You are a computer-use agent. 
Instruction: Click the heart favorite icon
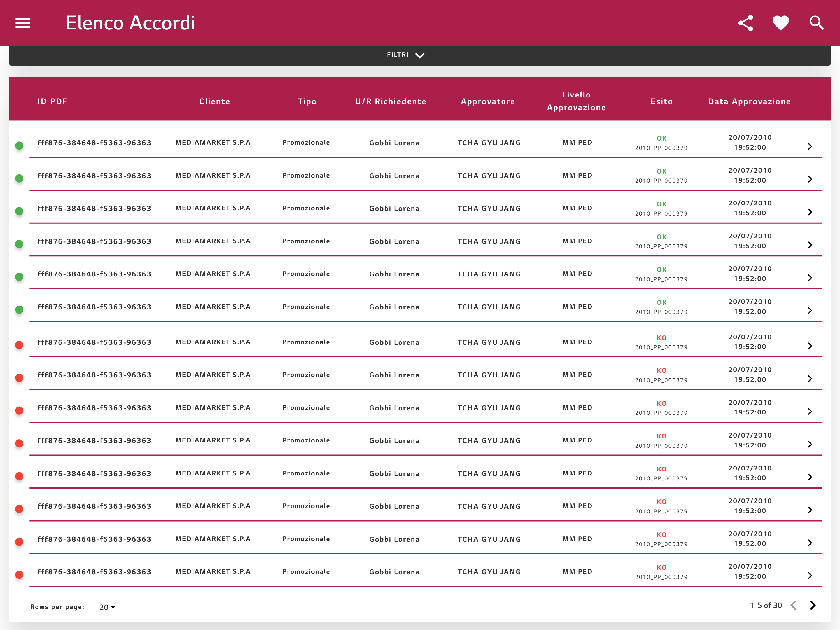781,23
